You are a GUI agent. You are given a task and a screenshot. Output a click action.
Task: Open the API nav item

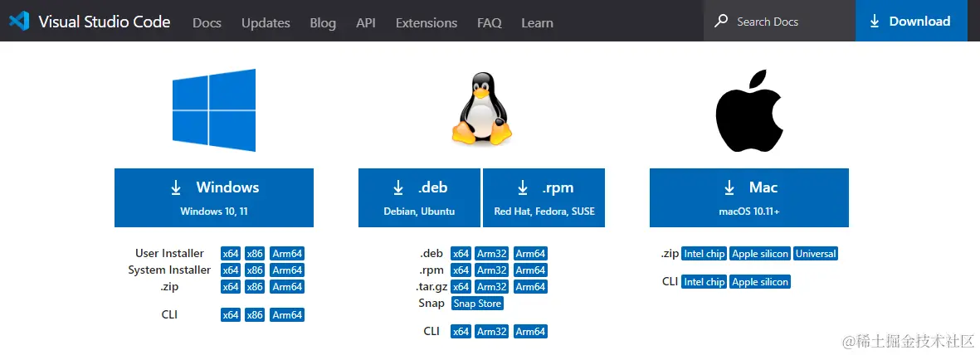(366, 22)
